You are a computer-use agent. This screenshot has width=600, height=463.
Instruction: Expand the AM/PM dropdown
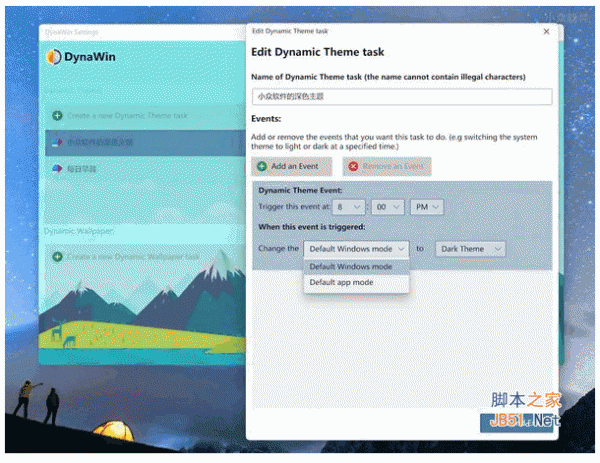[426, 207]
